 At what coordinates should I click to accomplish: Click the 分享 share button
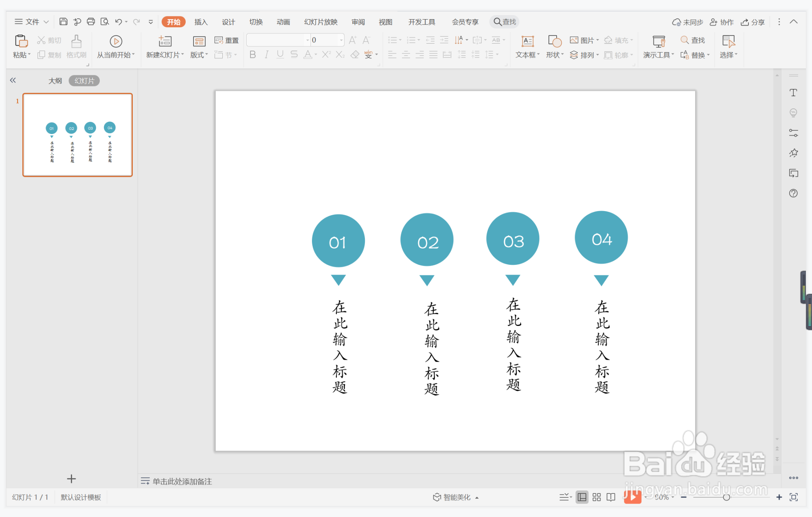[x=753, y=22]
